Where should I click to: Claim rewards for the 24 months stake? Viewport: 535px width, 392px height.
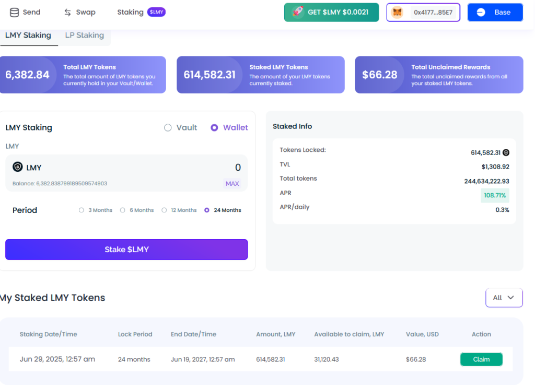[x=481, y=359]
